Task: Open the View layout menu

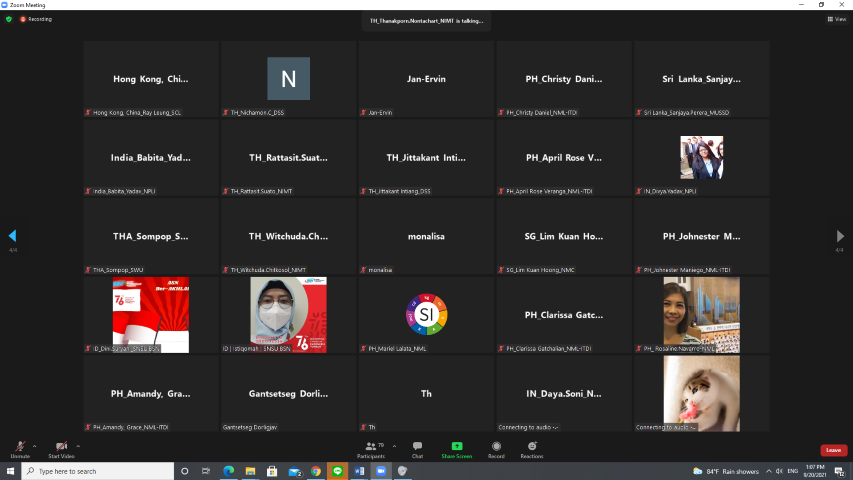Action: point(835,19)
